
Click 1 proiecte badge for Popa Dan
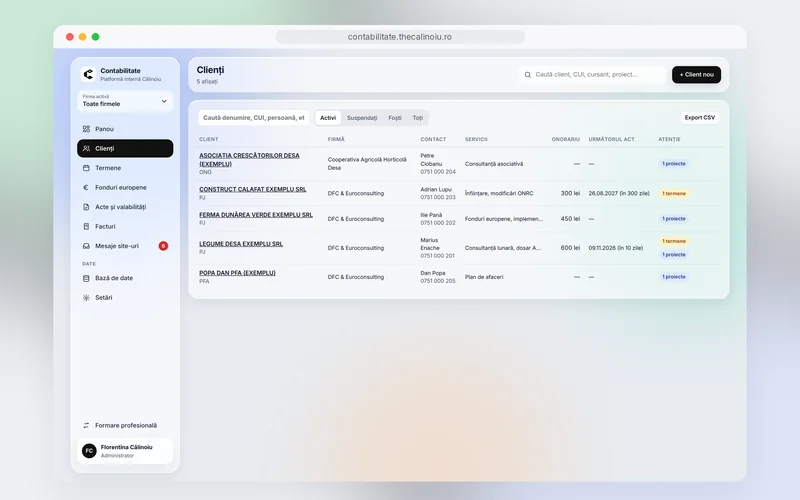pos(673,277)
